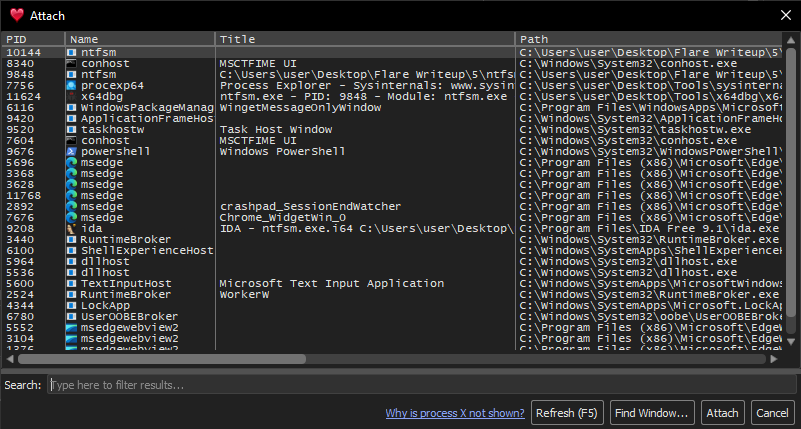801x429 pixels.
Task: Select msedge name for PID 2892
Action: tap(102, 206)
